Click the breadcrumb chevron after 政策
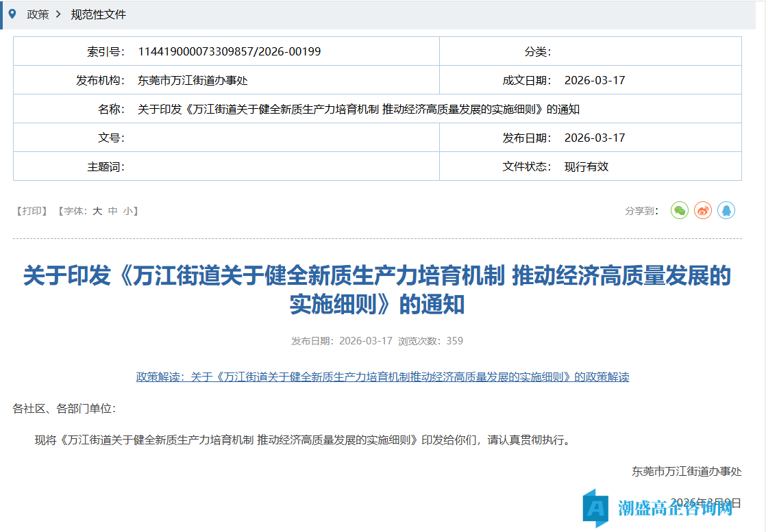766x532 pixels. (x=58, y=14)
